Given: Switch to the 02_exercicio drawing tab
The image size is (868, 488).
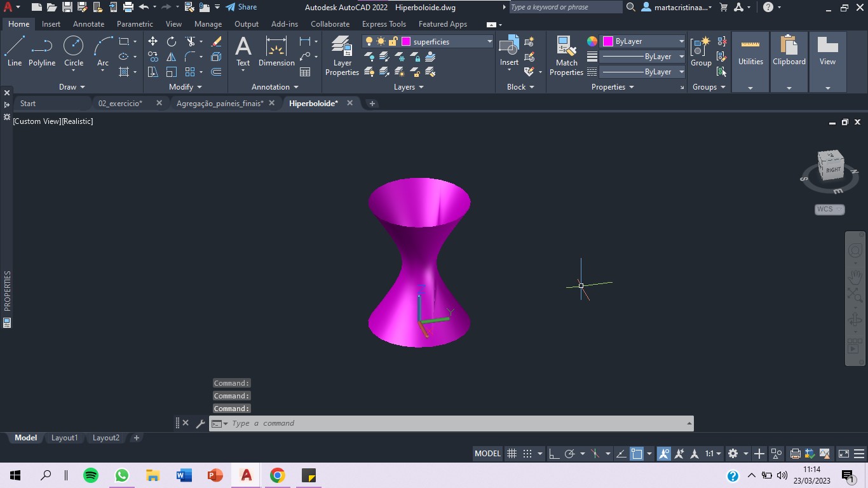Looking at the screenshot, I should point(120,103).
